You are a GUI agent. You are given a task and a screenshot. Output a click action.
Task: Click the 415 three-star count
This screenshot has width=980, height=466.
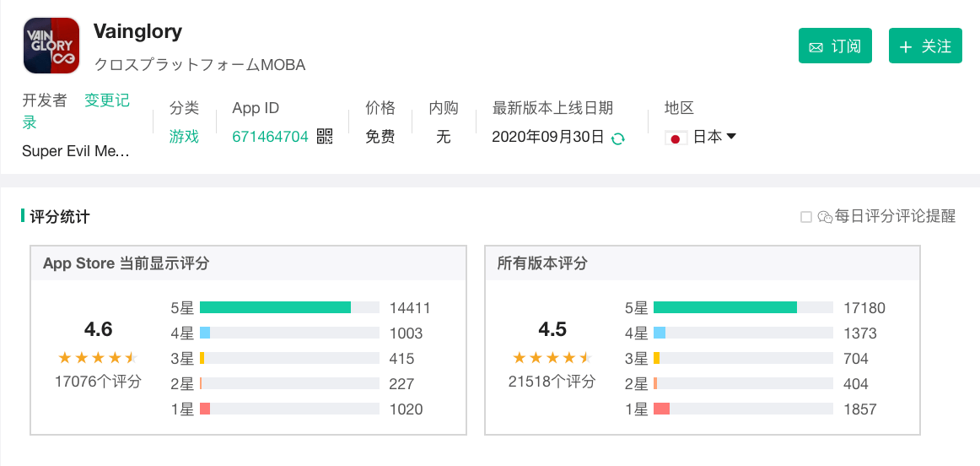[402, 359]
